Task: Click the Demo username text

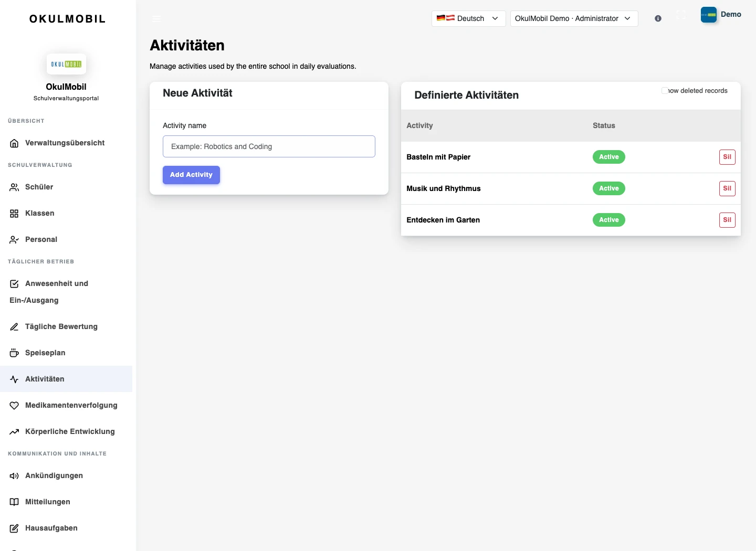Action: [x=731, y=14]
